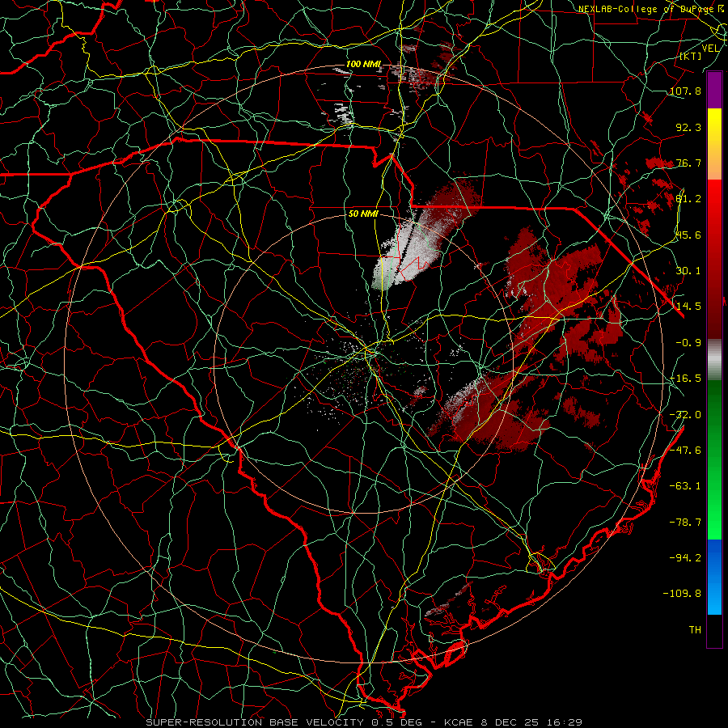
Task: Click the -109.8 velocity scale label
Action: (682, 594)
